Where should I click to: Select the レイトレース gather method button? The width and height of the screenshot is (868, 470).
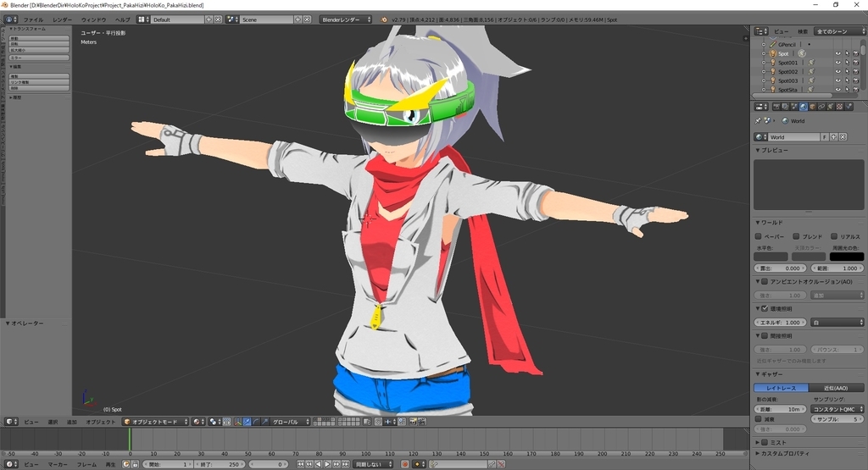point(781,388)
